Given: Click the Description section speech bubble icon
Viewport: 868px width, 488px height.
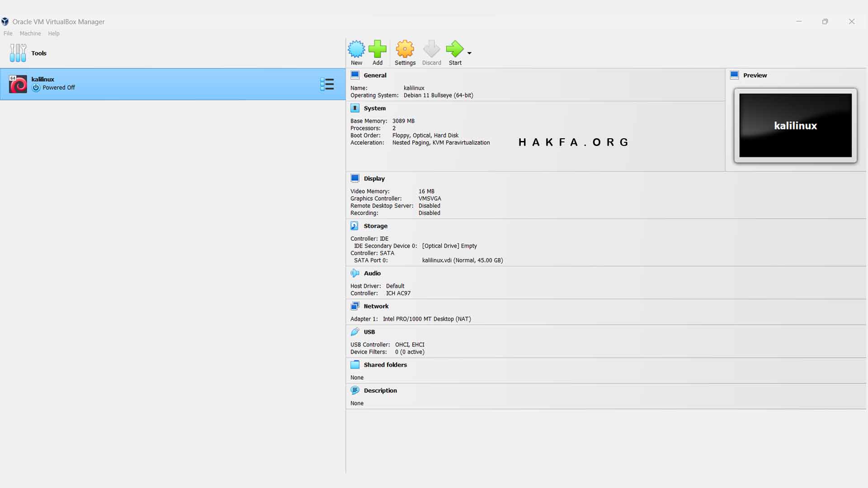Looking at the screenshot, I should click(355, 390).
